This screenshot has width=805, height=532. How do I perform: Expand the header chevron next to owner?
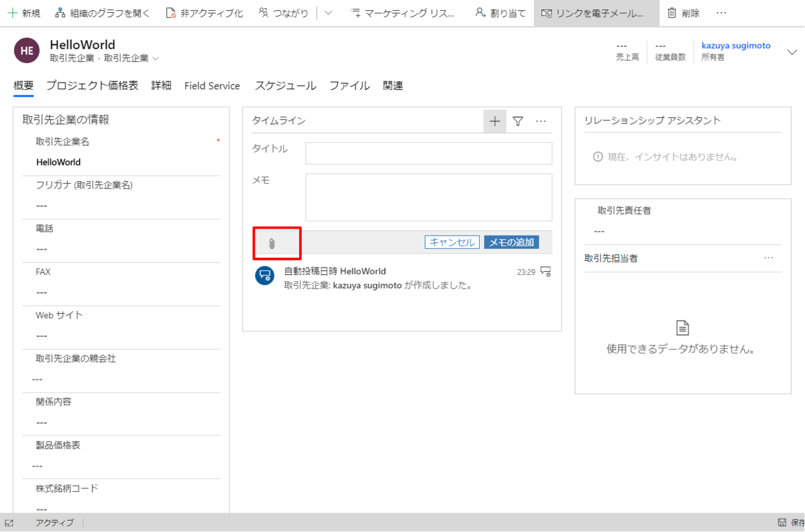(792, 52)
